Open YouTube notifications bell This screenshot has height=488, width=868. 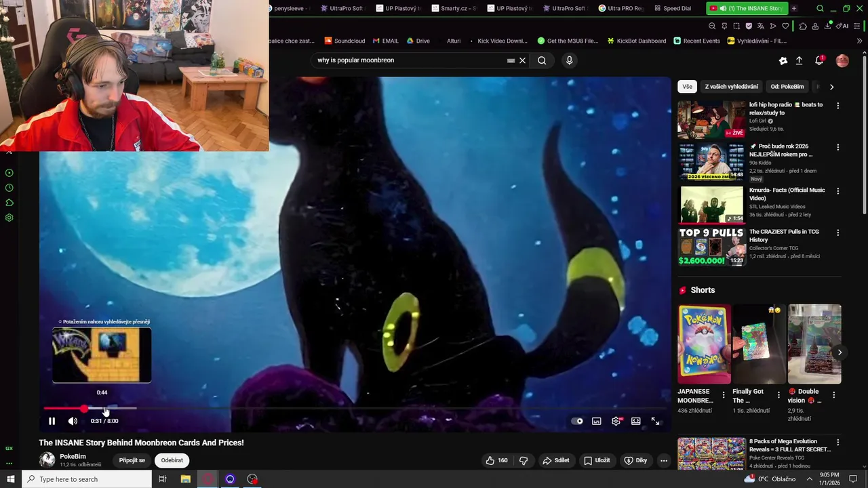point(819,60)
